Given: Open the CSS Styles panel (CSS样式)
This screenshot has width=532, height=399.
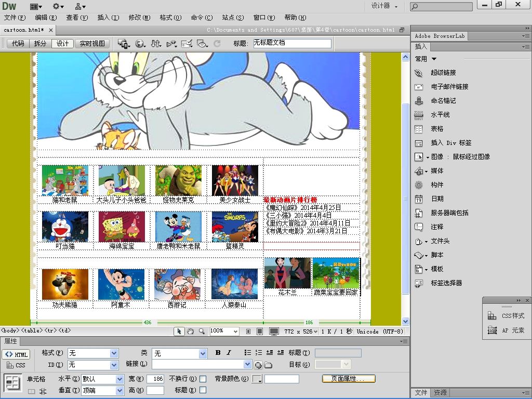Looking at the screenshot, I should pyautogui.click(x=506, y=316).
